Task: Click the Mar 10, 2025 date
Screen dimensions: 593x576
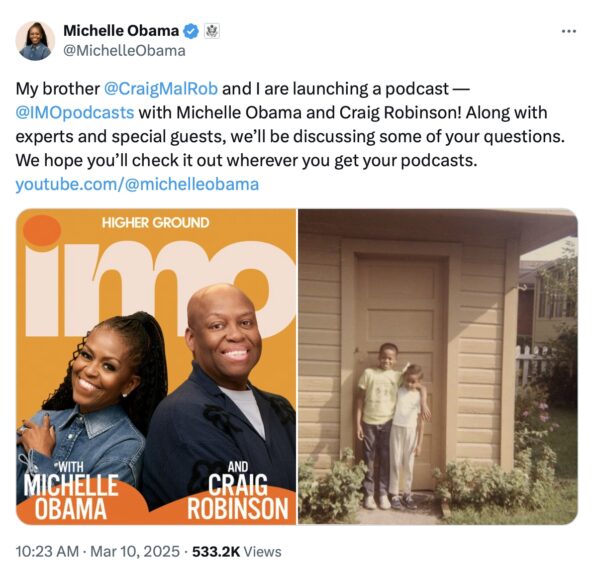Action: point(135,551)
